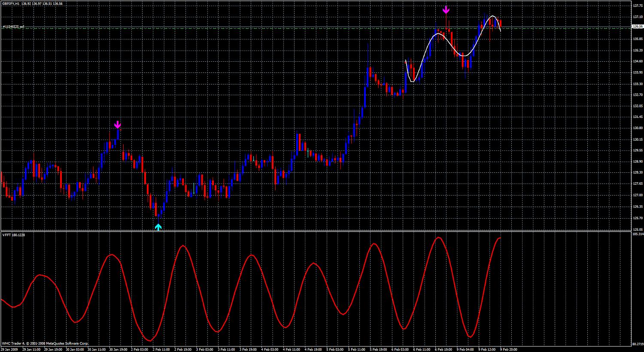
Task: Click the '30 Jan 11:00' time axis label
Action: click(97, 349)
